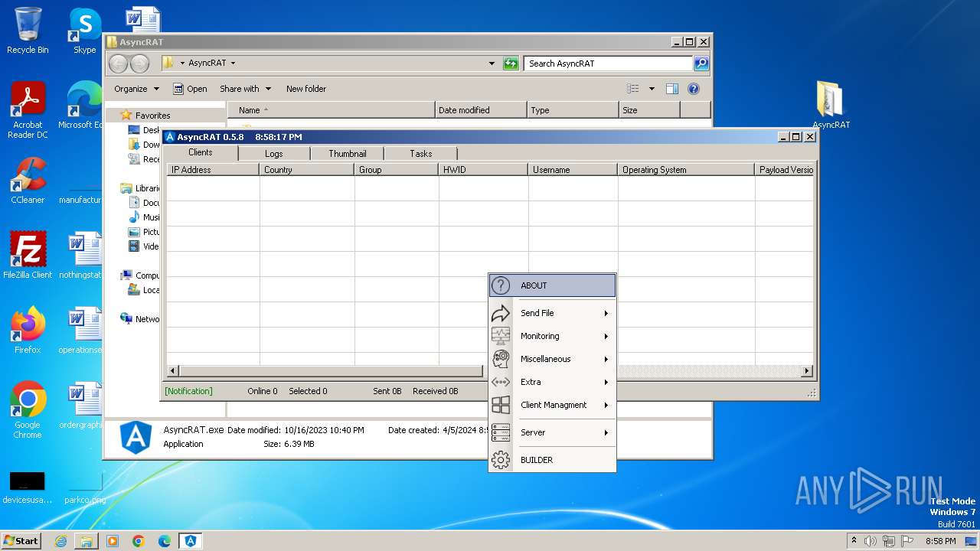Click the BUILDER gear icon

click(x=501, y=460)
